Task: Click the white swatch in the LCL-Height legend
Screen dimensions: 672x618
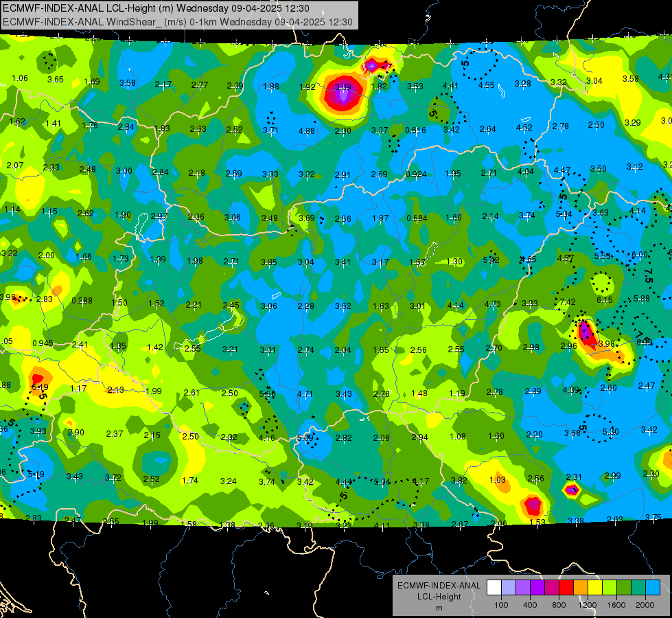Action: click(494, 588)
